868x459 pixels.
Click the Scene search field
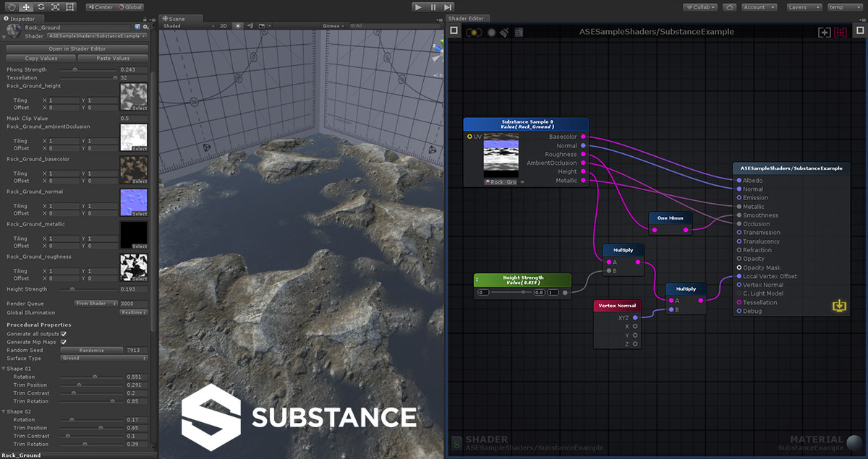click(x=394, y=25)
